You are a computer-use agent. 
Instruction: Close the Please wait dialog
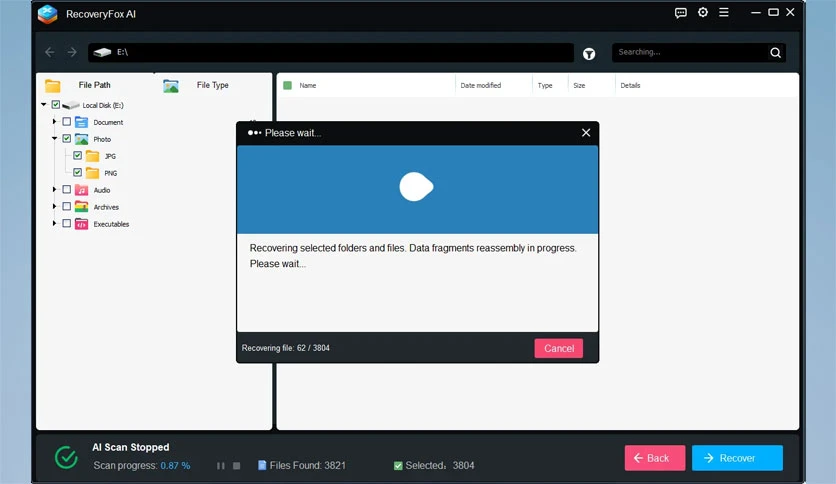pyautogui.click(x=586, y=133)
